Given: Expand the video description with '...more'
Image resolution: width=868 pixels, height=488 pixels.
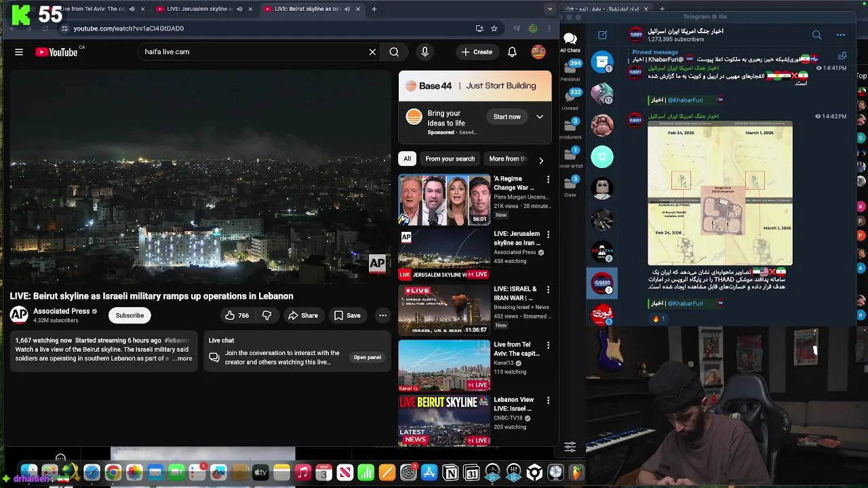Looking at the screenshot, I should click(184, 359).
